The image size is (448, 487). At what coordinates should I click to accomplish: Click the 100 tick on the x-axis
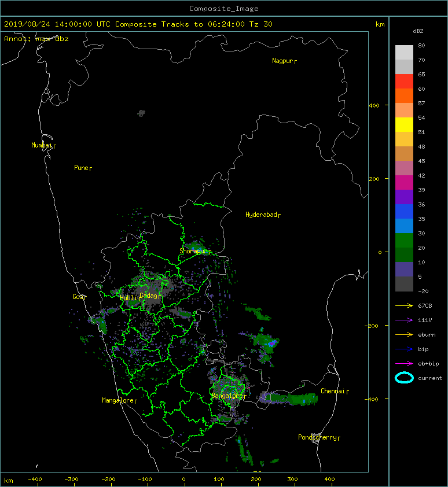[x=219, y=479]
